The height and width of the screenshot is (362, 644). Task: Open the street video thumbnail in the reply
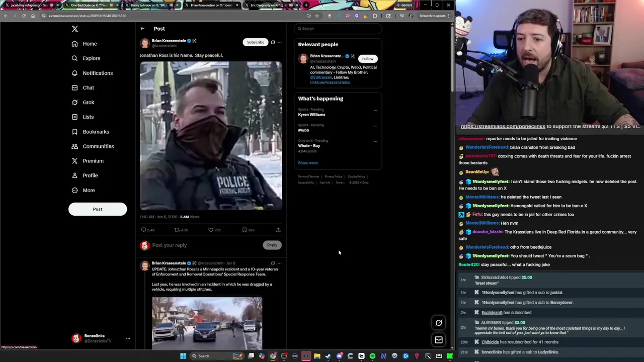pyautogui.click(x=207, y=323)
